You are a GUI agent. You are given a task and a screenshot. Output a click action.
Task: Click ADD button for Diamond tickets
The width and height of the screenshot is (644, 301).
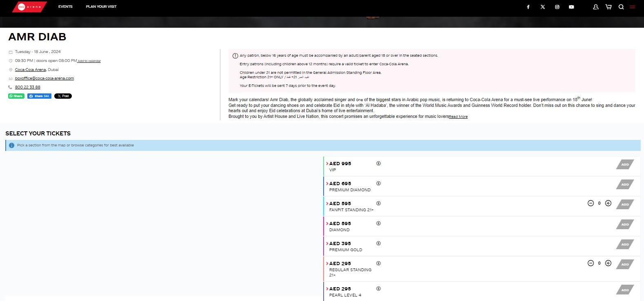tap(625, 224)
